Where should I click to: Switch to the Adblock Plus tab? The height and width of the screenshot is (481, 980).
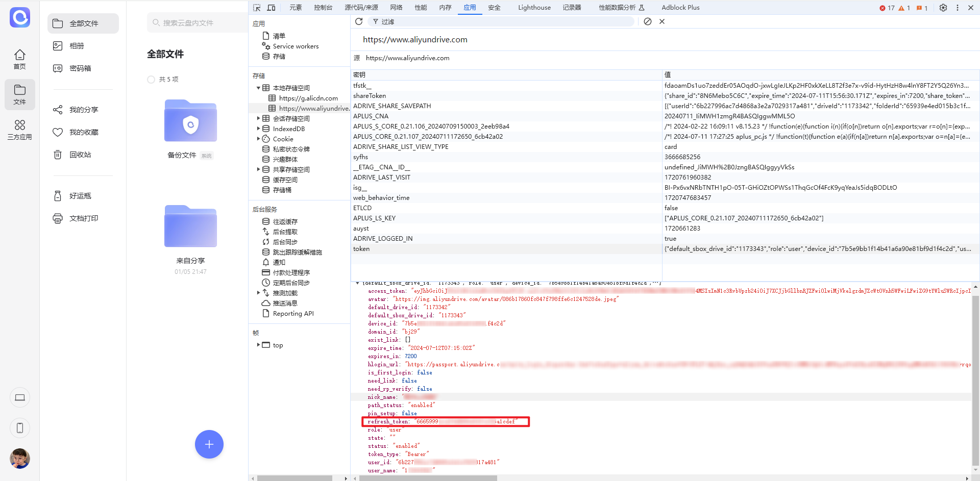[680, 8]
